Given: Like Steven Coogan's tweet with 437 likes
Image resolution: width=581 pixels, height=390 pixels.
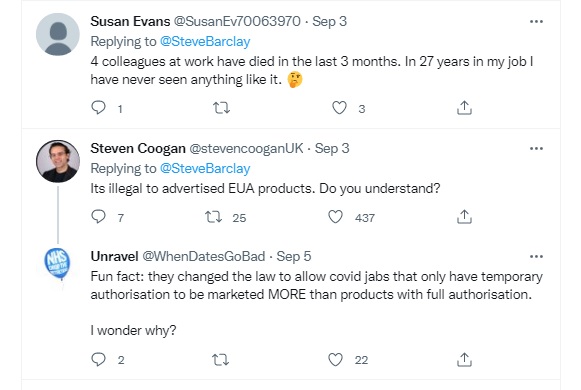Looking at the screenshot, I should pos(335,217).
